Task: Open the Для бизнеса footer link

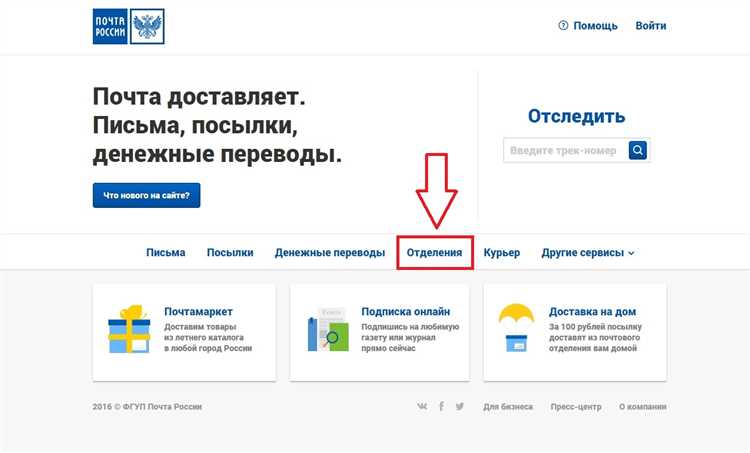Action: tap(508, 407)
